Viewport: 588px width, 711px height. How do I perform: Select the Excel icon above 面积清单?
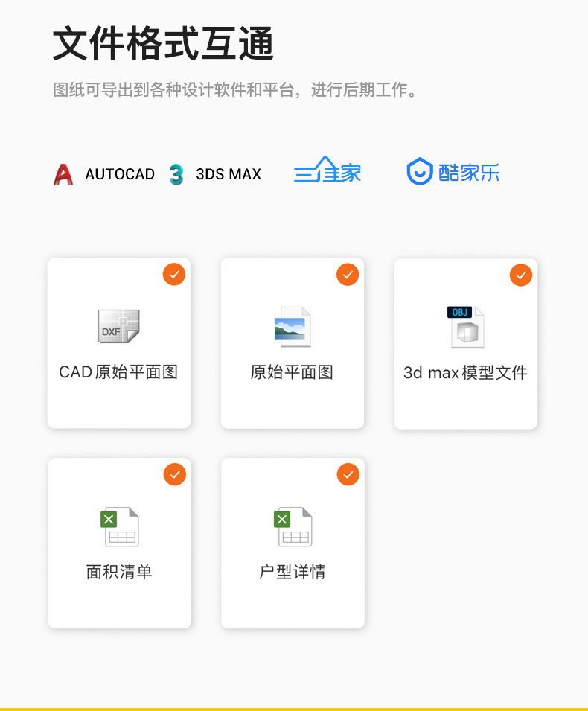pos(119,526)
